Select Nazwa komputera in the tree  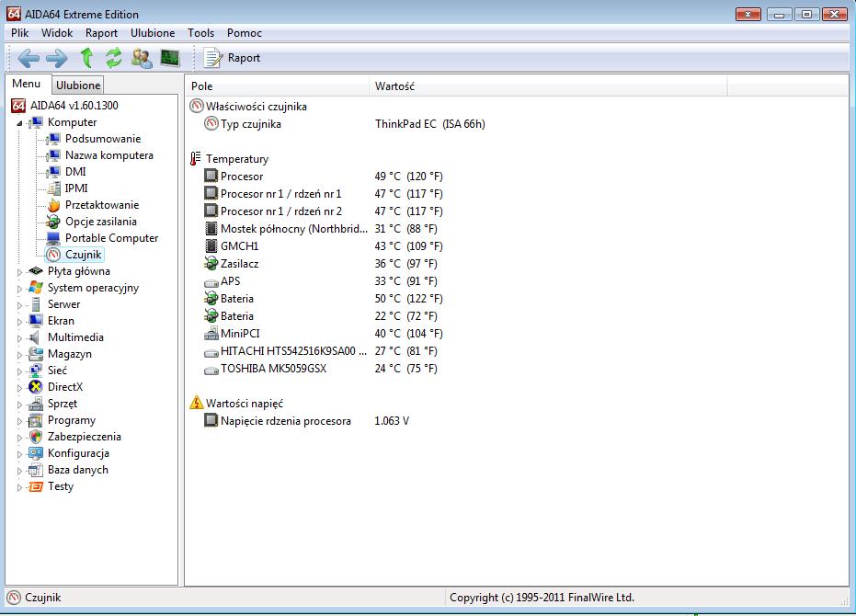point(109,155)
